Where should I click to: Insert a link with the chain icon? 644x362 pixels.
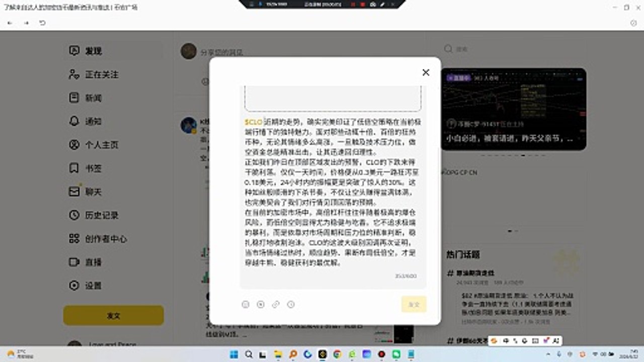click(x=276, y=304)
